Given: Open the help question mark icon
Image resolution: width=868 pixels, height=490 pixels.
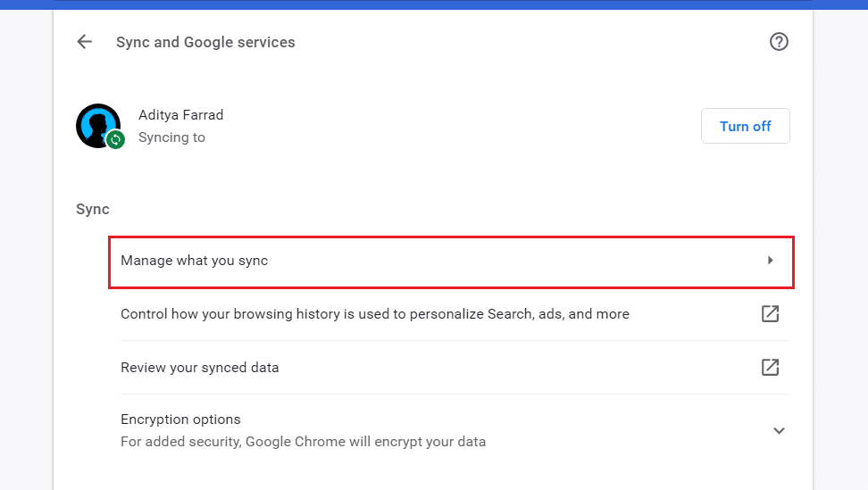Looking at the screenshot, I should coord(779,42).
